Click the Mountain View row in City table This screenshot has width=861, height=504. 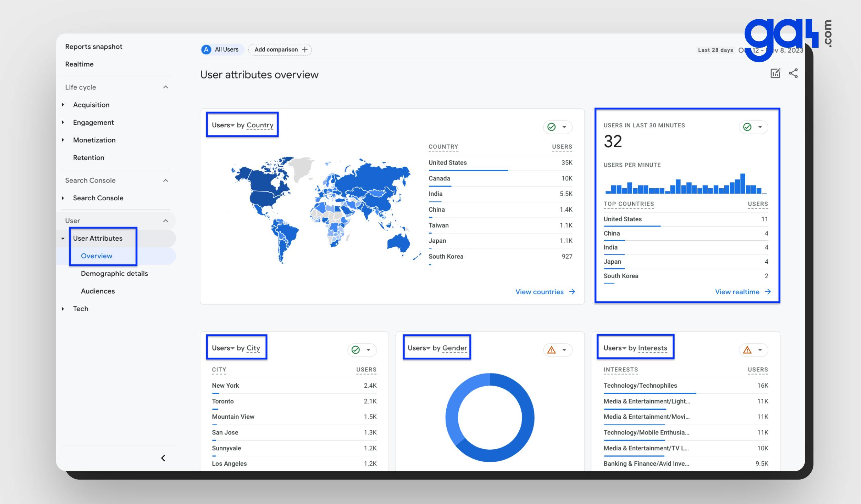click(294, 417)
